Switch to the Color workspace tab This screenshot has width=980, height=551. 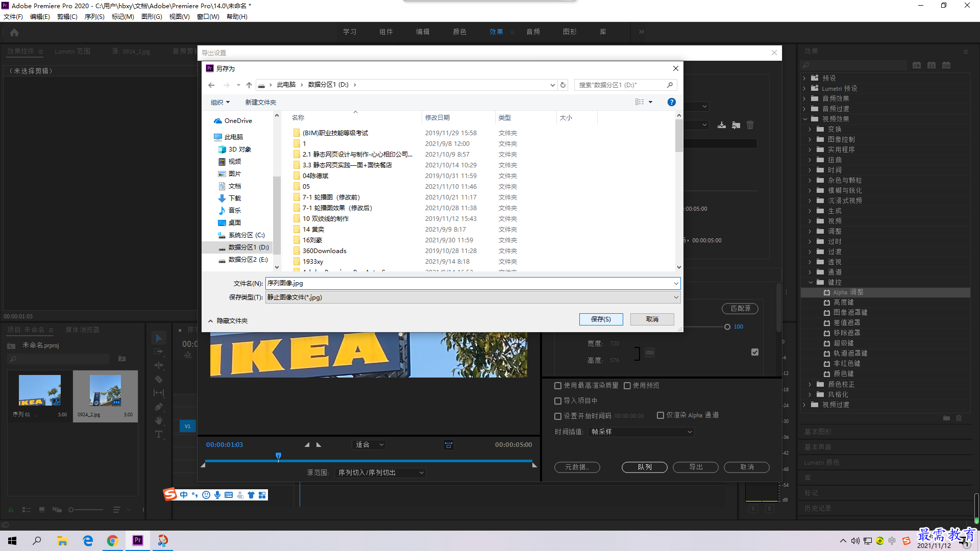459,32
